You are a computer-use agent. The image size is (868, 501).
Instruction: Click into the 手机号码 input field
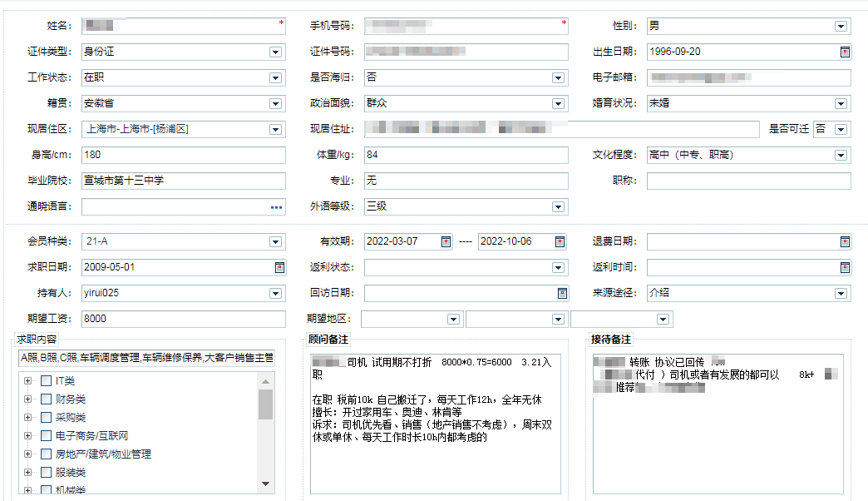(466, 26)
